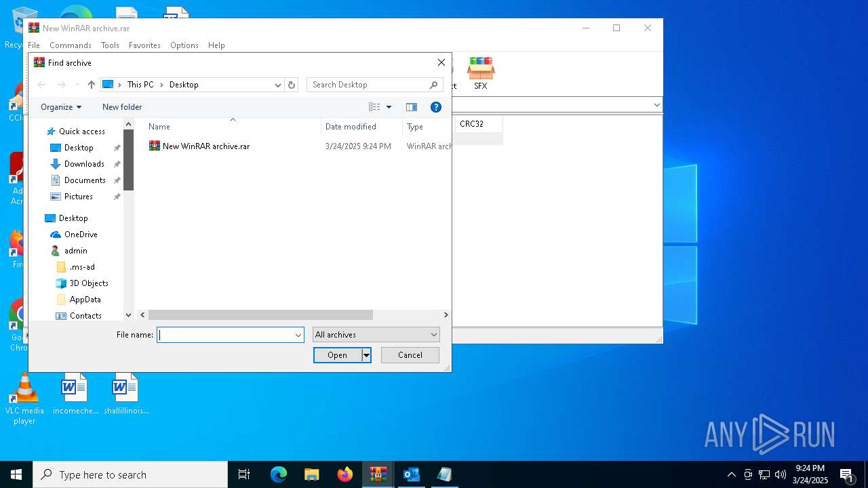Select the Desktop root tree item

coord(73,218)
